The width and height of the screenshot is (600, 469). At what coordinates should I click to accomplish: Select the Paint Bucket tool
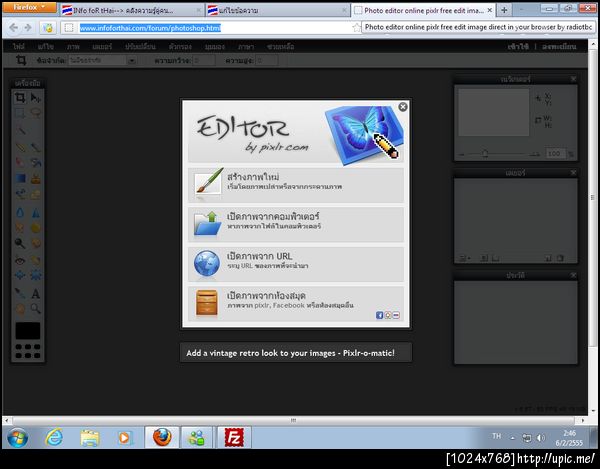[36, 163]
